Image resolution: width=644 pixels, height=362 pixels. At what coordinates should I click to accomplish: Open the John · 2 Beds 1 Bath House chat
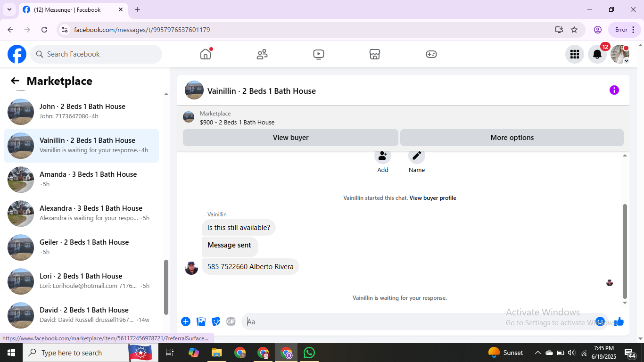(82, 112)
